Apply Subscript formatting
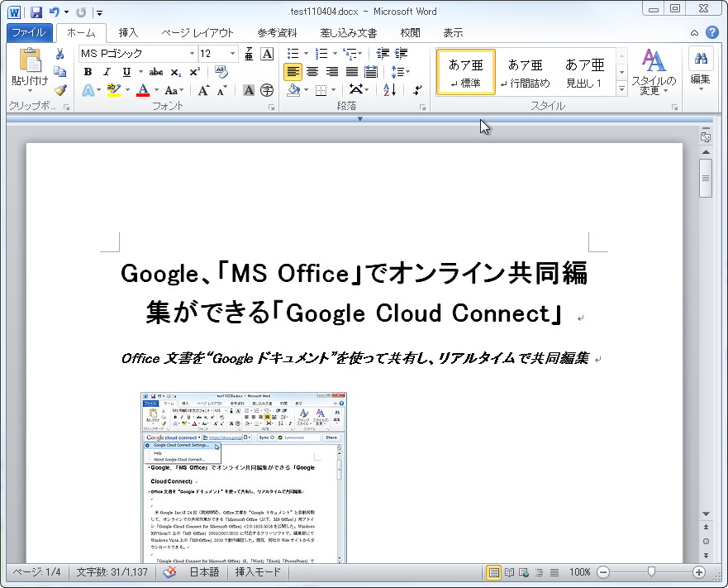 click(x=175, y=72)
